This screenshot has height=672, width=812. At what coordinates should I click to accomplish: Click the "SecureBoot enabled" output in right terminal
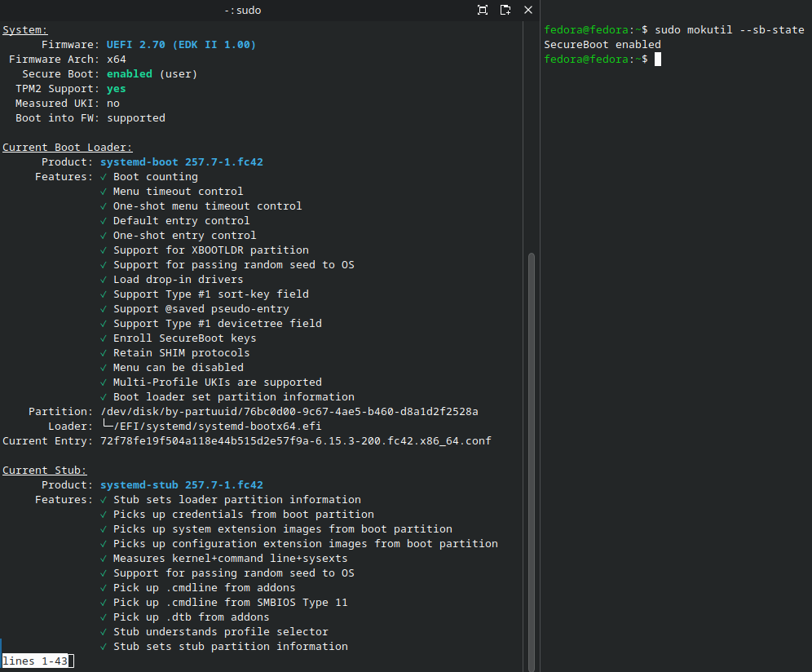(602, 45)
